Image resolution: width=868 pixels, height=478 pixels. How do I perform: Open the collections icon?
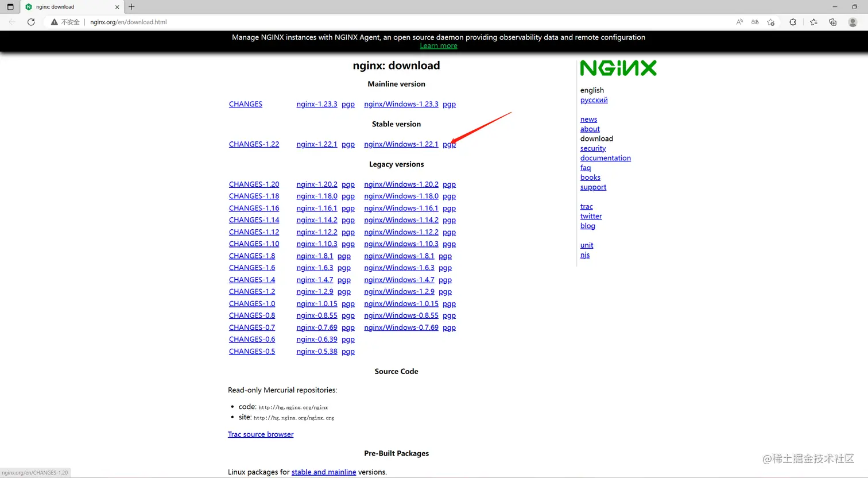coord(833,22)
